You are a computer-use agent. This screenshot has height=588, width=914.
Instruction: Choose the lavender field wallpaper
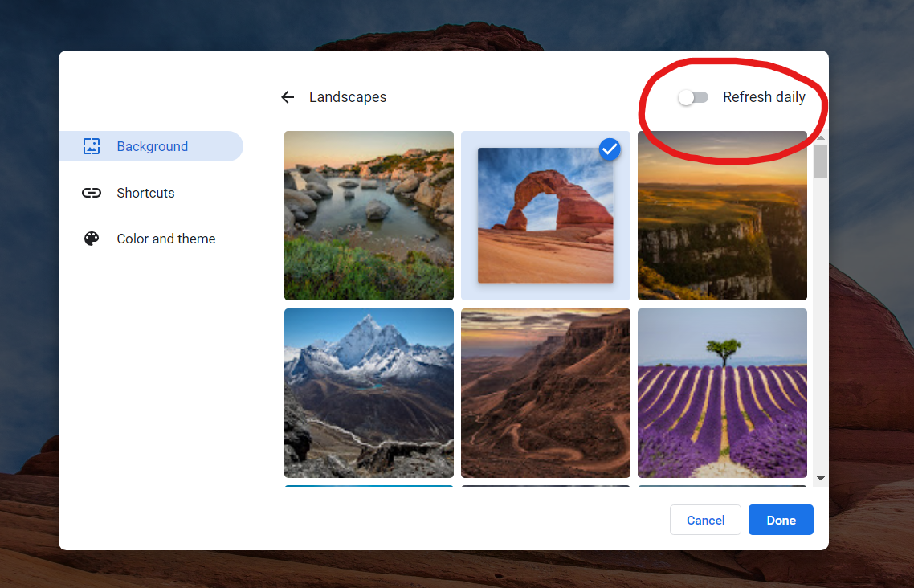[x=721, y=393]
